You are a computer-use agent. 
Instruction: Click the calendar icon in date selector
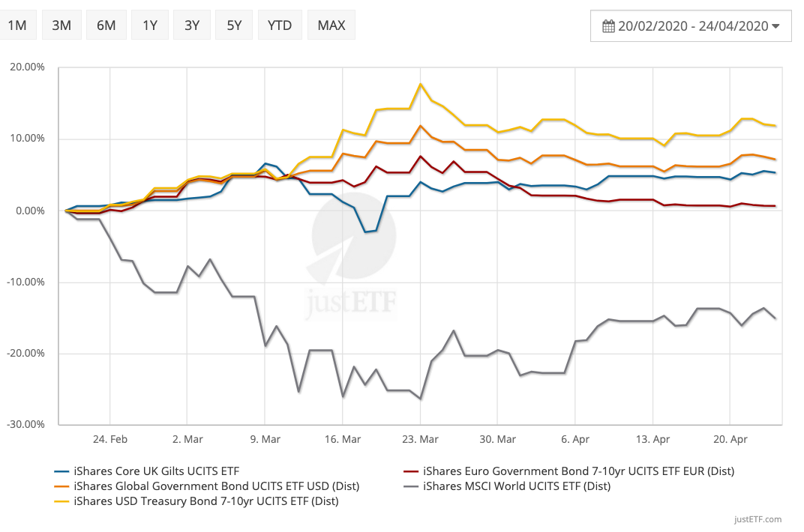pos(608,26)
